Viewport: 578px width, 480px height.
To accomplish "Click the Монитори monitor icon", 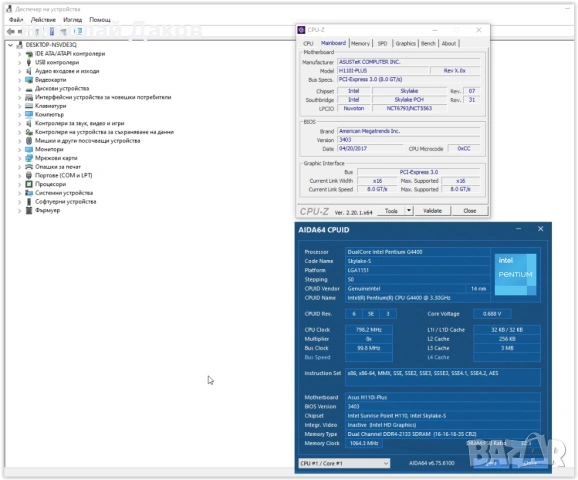I will 29,149.
